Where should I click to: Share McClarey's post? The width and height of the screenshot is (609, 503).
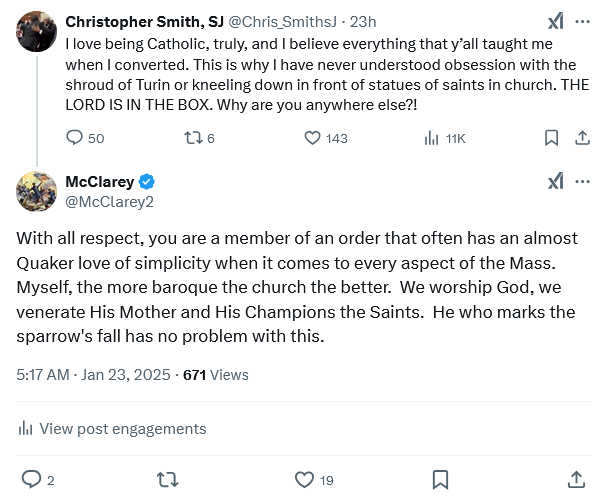(577, 479)
